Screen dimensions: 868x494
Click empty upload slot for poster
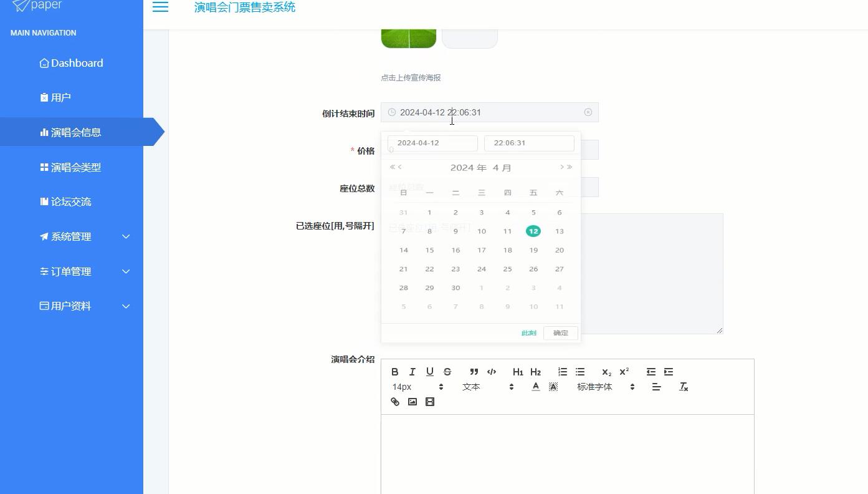(470, 37)
